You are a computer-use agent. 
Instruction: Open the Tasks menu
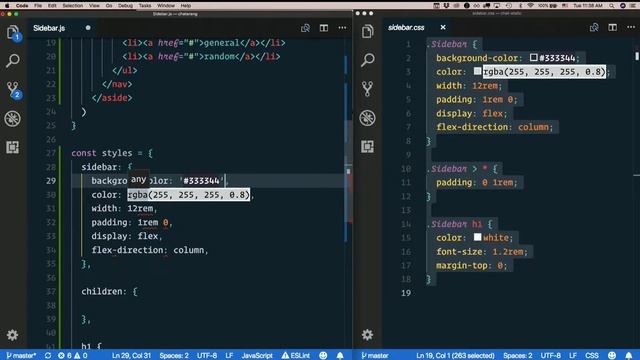(x=144, y=6)
